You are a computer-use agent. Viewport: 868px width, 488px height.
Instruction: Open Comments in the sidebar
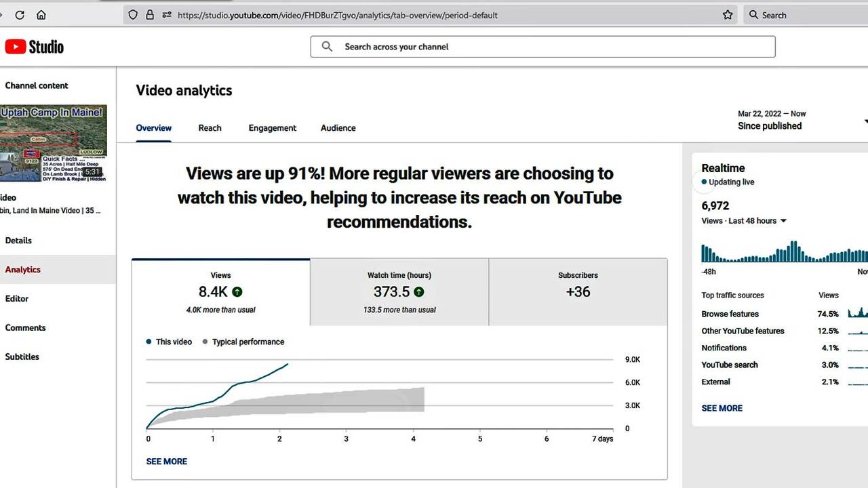pyautogui.click(x=58, y=328)
